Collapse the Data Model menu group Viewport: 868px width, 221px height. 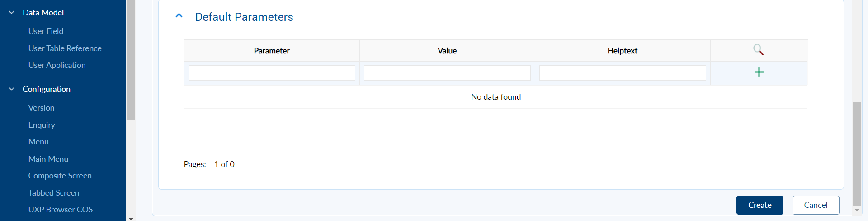click(x=12, y=13)
